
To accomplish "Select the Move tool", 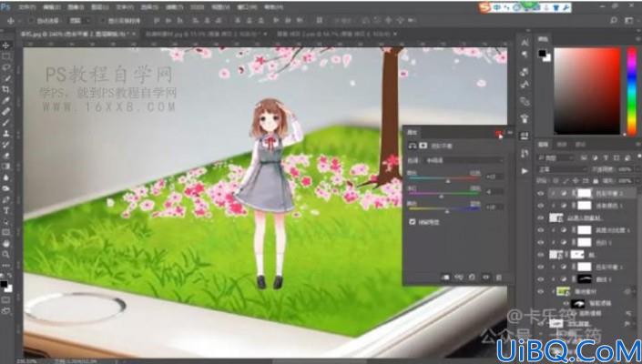I will click(x=6, y=45).
